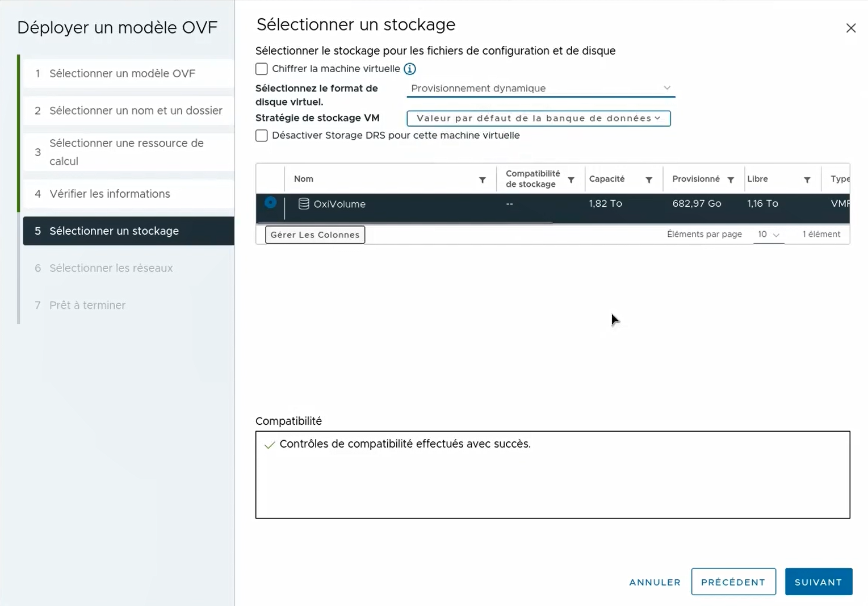
Task: Open the Compatibilité de stockage column filter
Action: pos(572,179)
